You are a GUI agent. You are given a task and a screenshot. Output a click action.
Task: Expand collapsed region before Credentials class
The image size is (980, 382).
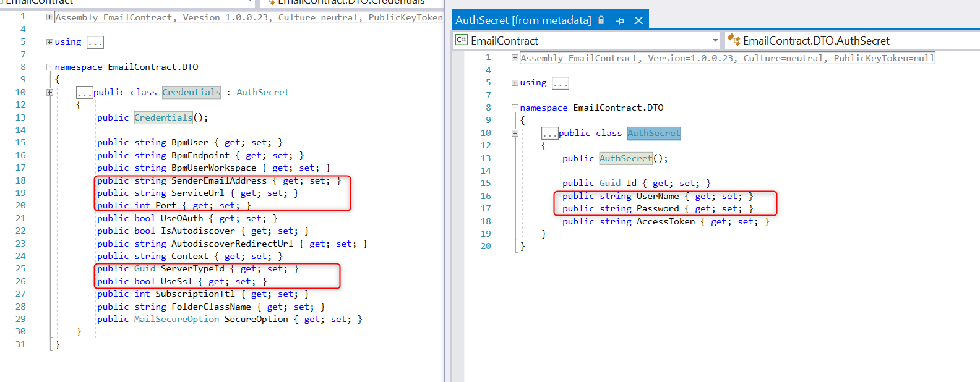[49, 92]
